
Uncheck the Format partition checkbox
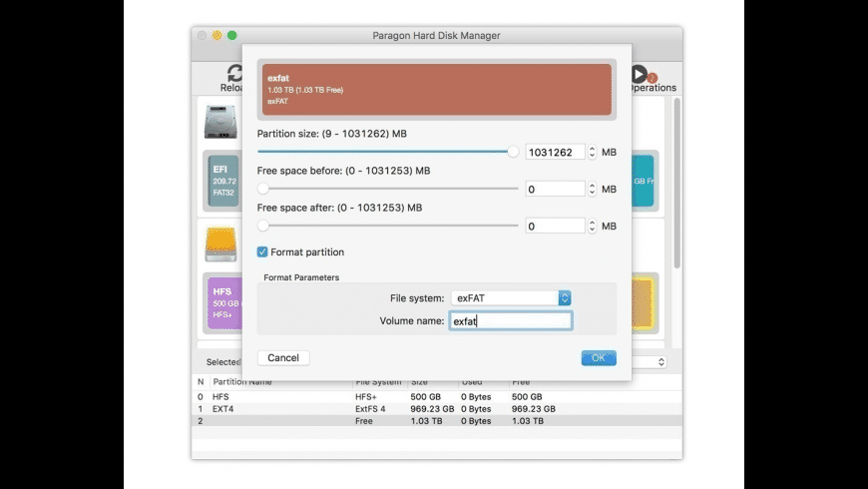click(262, 251)
